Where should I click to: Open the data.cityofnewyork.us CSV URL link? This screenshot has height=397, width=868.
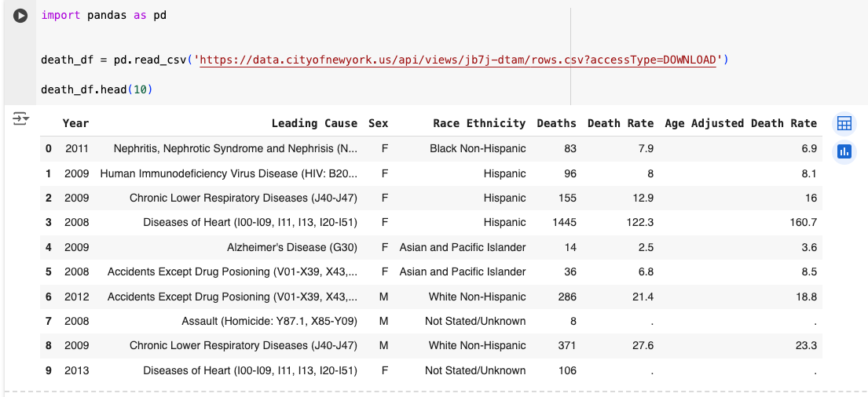pos(459,60)
